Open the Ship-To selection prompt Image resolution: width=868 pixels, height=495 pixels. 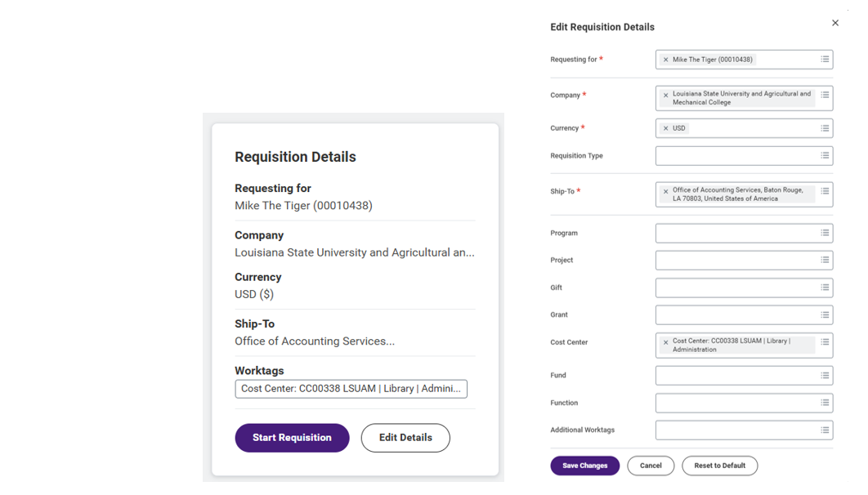825,194
